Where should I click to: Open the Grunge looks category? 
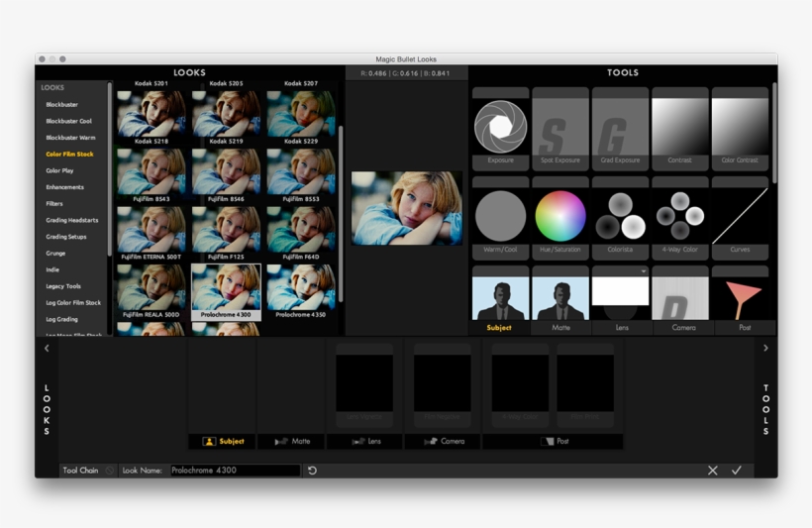pyautogui.click(x=55, y=254)
